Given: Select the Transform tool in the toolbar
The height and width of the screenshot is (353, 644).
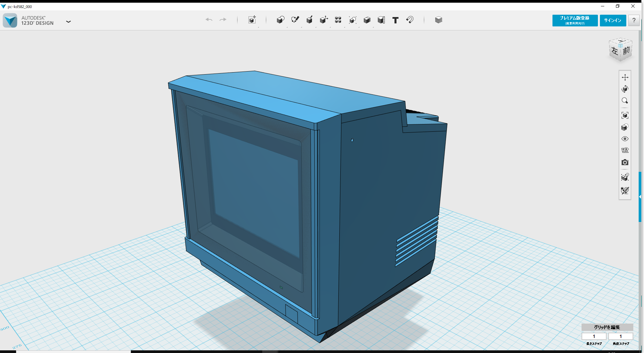Looking at the screenshot, I should coord(252,20).
